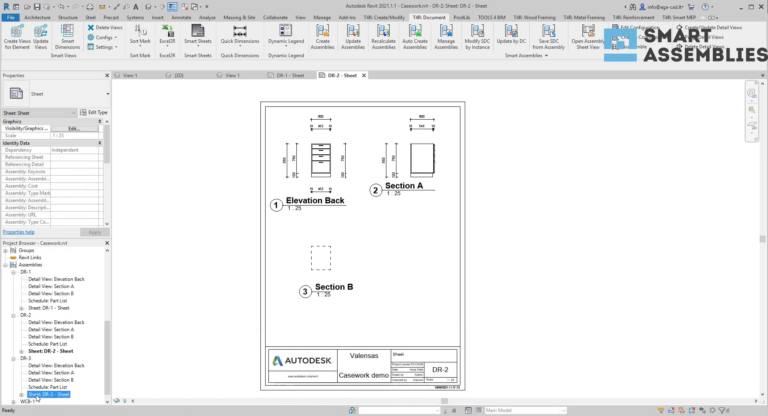The width and height of the screenshot is (768, 416).
Task: Open Dynamic Legend tool
Action: pyautogui.click(x=286, y=35)
